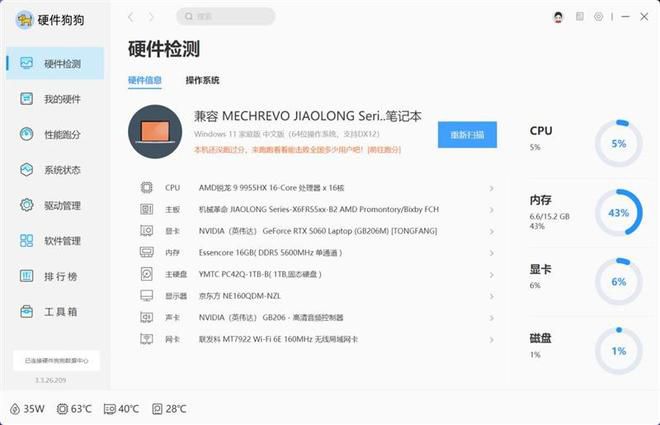Open the skin/theme icon next to avatar
Screen dimensions: 660x425
[580, 16]
